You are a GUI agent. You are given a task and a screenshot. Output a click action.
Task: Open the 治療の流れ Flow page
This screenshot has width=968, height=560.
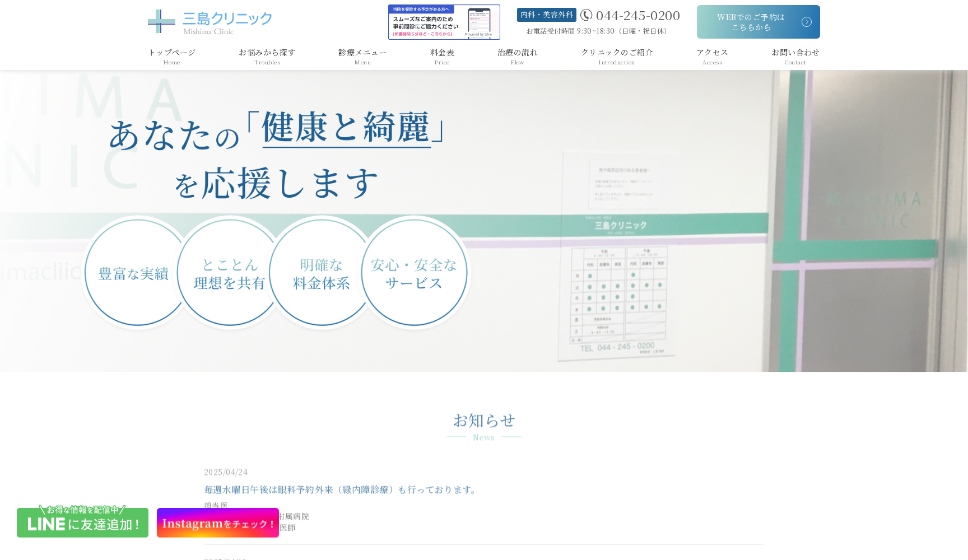[x=517, y=55]
